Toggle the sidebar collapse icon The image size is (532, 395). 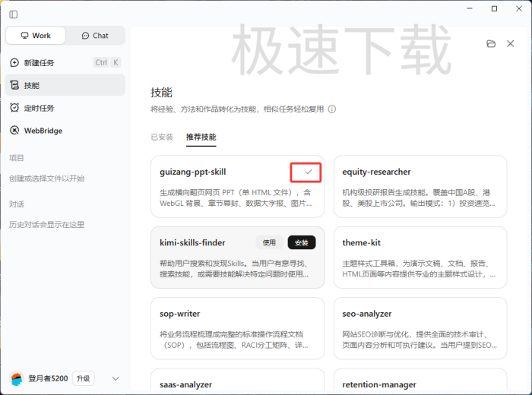[14, 14]
